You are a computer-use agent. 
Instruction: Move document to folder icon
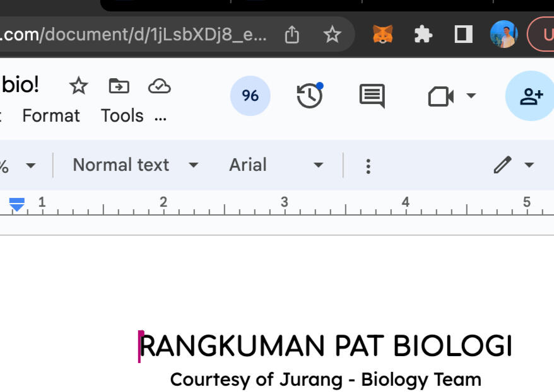(x=119, y=86)
